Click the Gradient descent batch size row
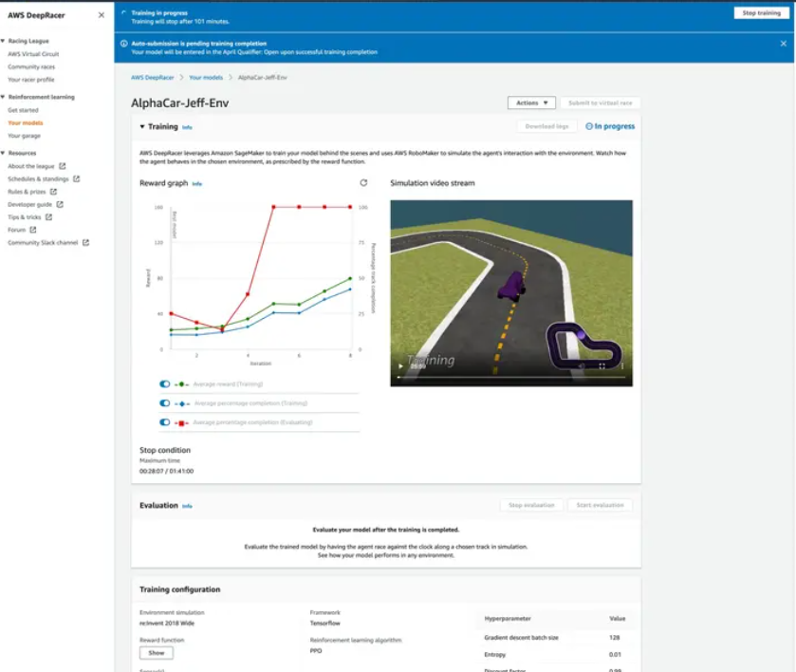 554,638
